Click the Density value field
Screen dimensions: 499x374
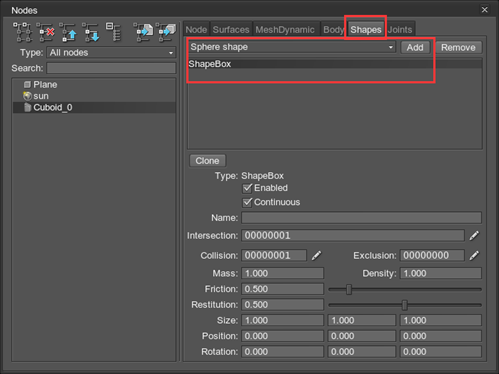[x=441, y=273]
